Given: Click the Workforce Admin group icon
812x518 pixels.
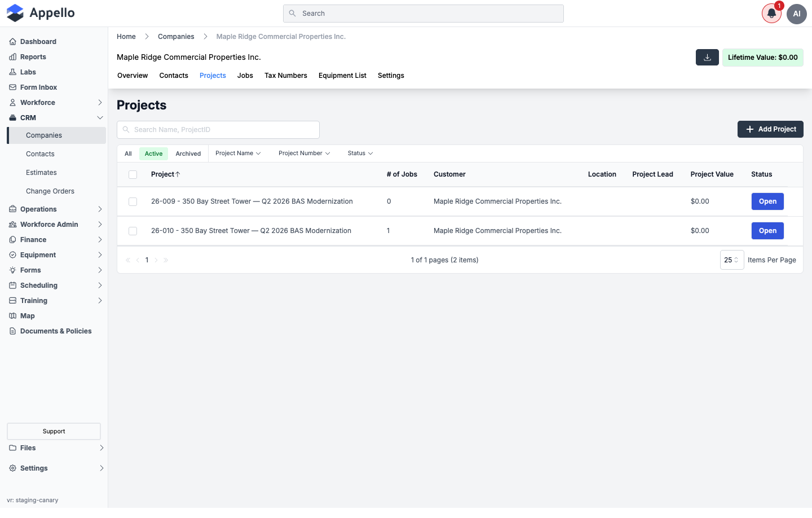Looking at the screenshot, I should pos(12,225).
